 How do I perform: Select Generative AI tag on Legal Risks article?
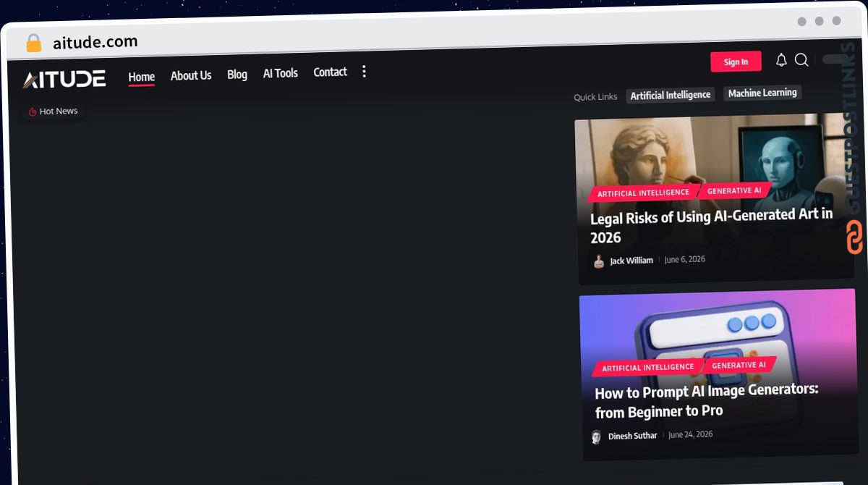[734, 191]
